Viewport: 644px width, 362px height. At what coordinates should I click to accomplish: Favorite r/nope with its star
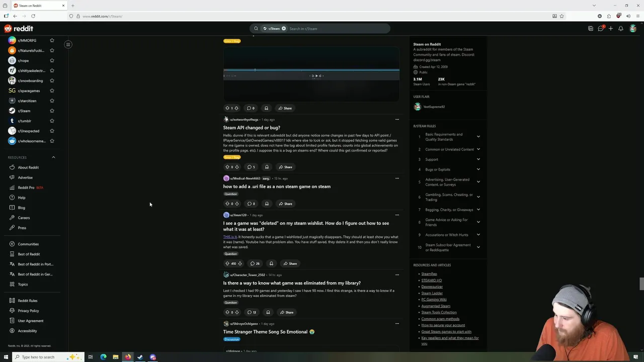click(x=52, y=60)
